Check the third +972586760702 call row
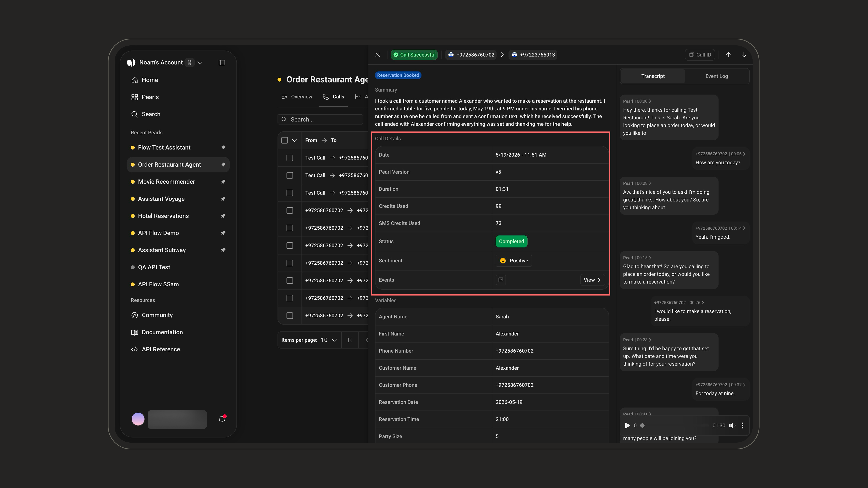Viewport: 868px width, 488px height. coord(290,246)
